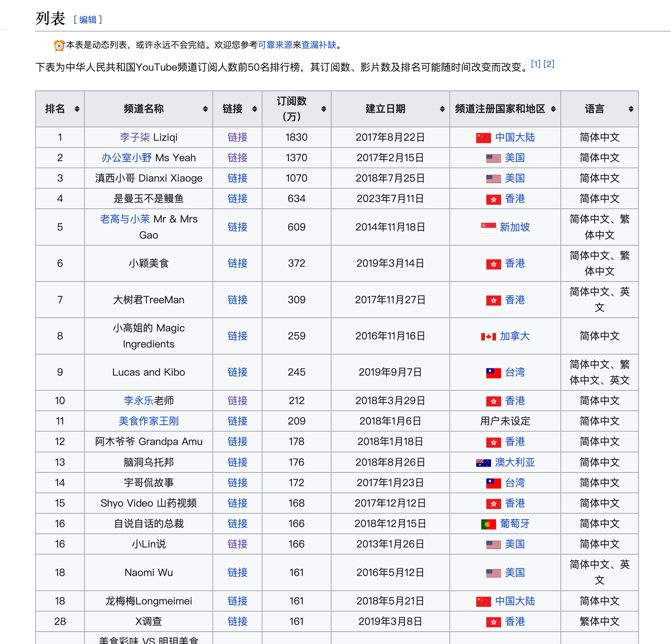671x644 pixels.
Task: Sort table by 语言 column arrows
Action: 631,109
